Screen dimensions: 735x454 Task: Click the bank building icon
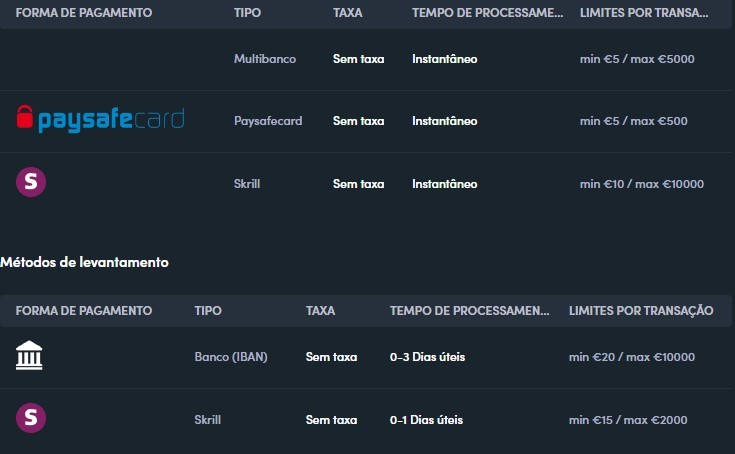29,355
